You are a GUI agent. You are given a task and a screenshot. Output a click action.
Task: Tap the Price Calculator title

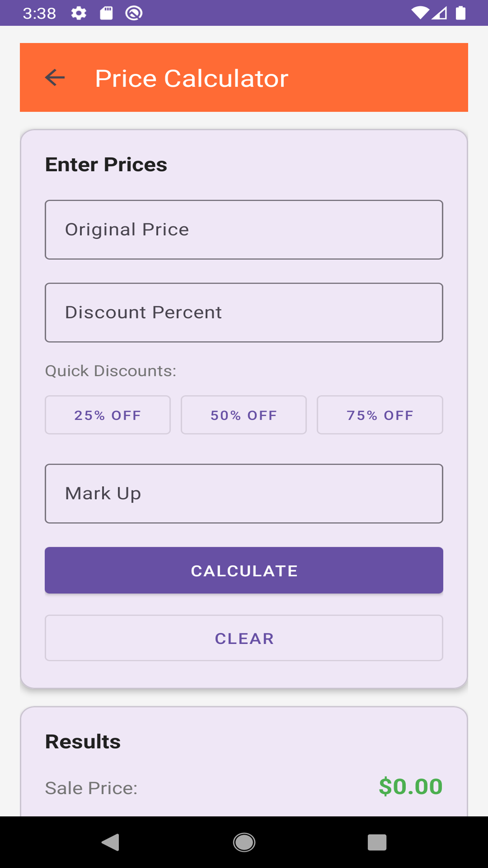point(192,78)
